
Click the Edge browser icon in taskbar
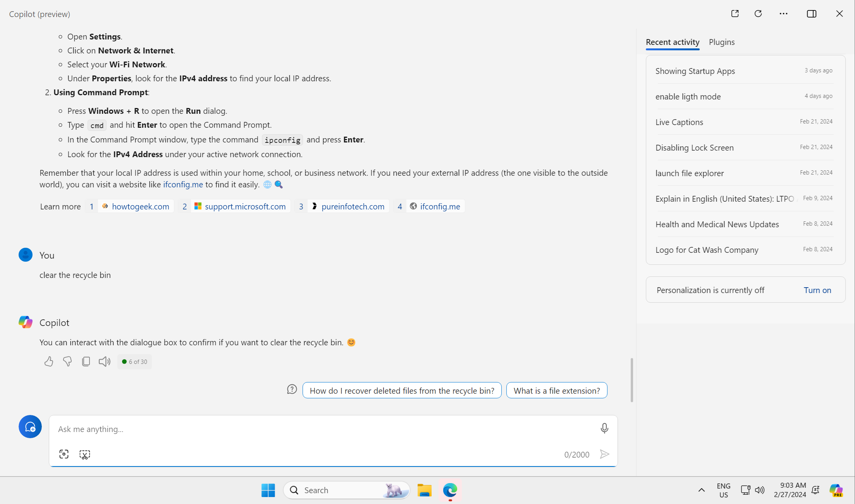point(450,490)
